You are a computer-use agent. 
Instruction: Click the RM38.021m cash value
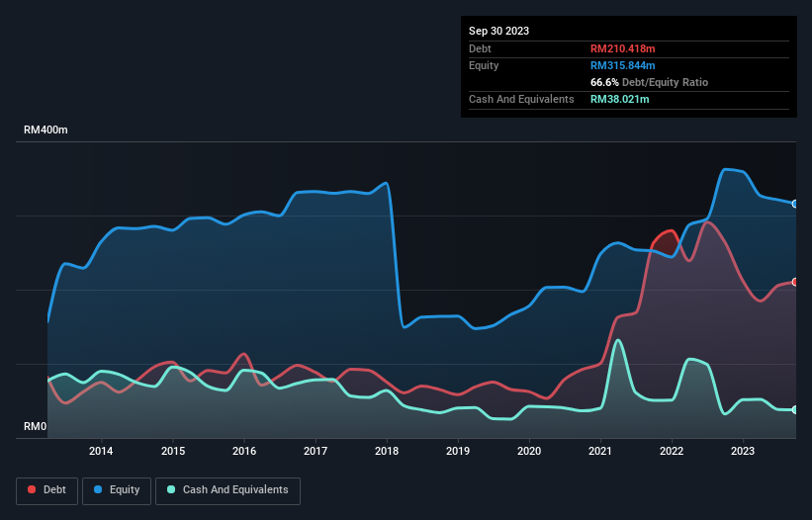[619, 99]
